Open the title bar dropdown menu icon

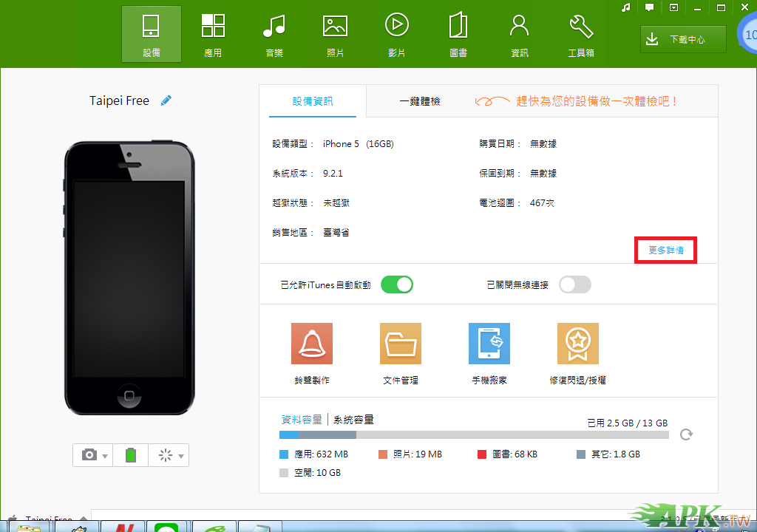pyautogui.click(x=673, y=7)
